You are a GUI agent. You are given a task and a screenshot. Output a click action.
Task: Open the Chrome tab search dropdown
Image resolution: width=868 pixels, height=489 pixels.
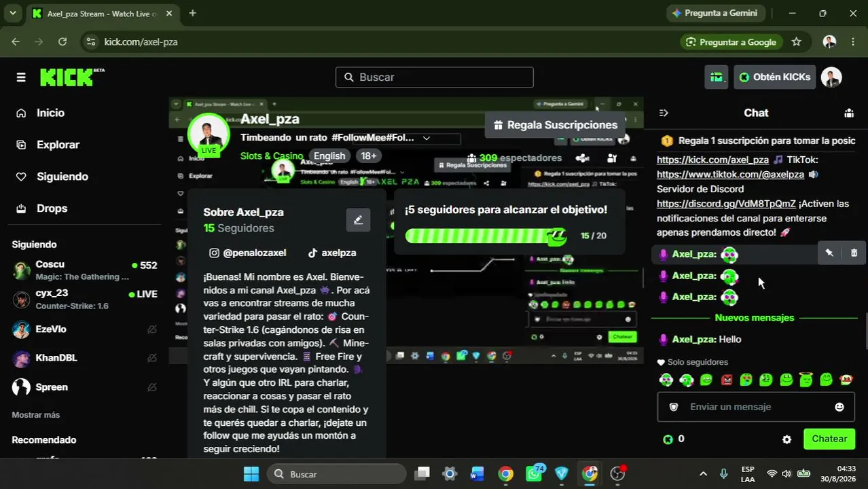(12, 13)
